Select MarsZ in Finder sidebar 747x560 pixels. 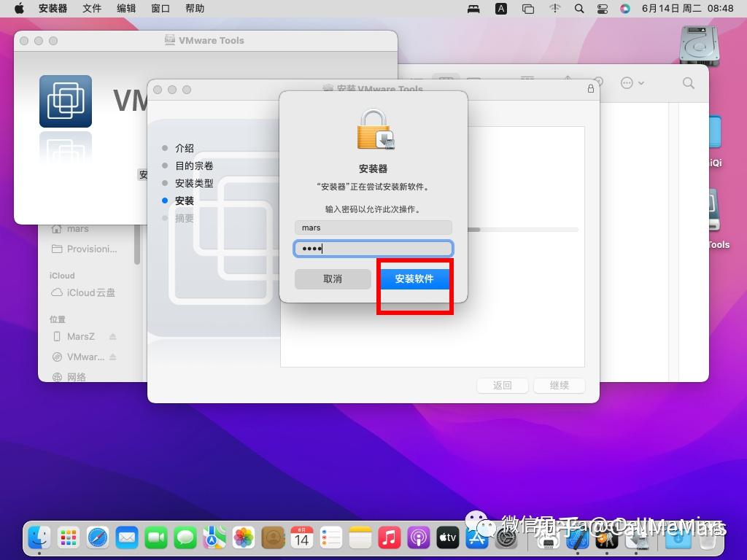pos(81,337)
